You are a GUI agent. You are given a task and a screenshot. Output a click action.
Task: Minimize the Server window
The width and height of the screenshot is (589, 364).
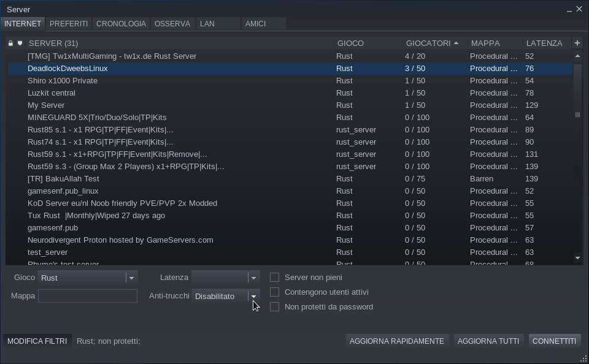(x=569, y=10)
